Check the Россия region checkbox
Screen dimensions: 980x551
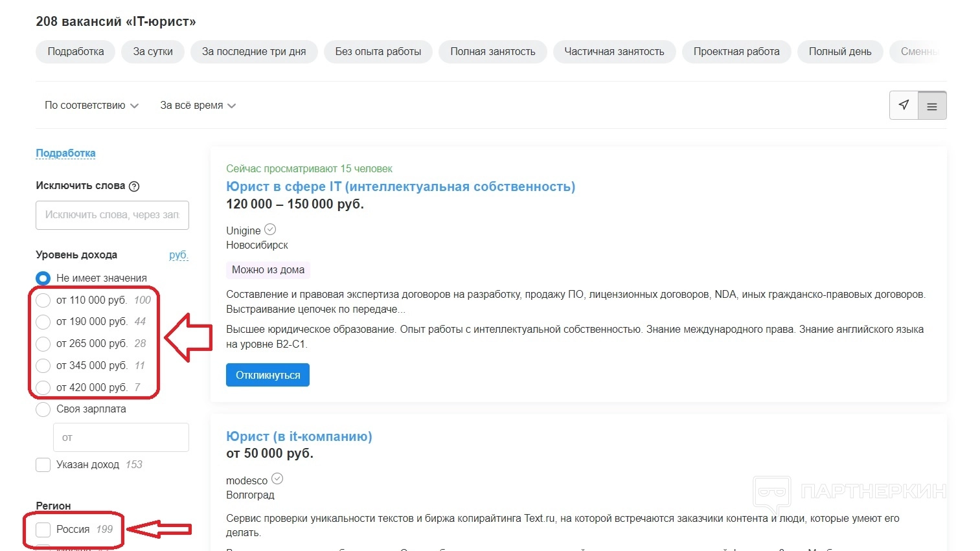(x=43, y=530)
